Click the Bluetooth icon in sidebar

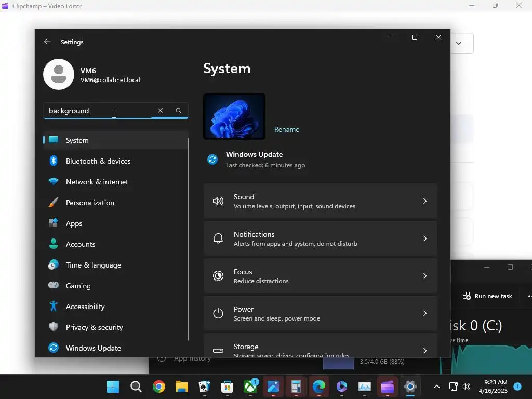(x=54, y=161)
